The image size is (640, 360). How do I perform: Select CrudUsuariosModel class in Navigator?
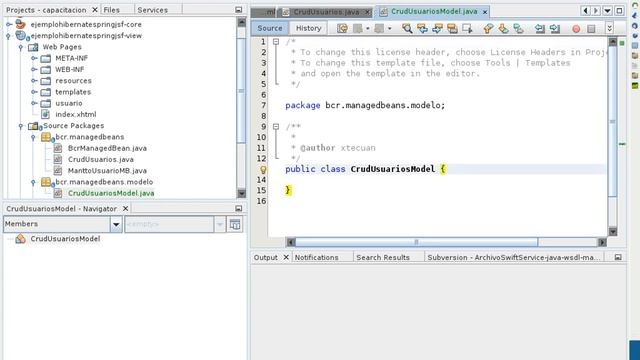click(x=65, y=239)
